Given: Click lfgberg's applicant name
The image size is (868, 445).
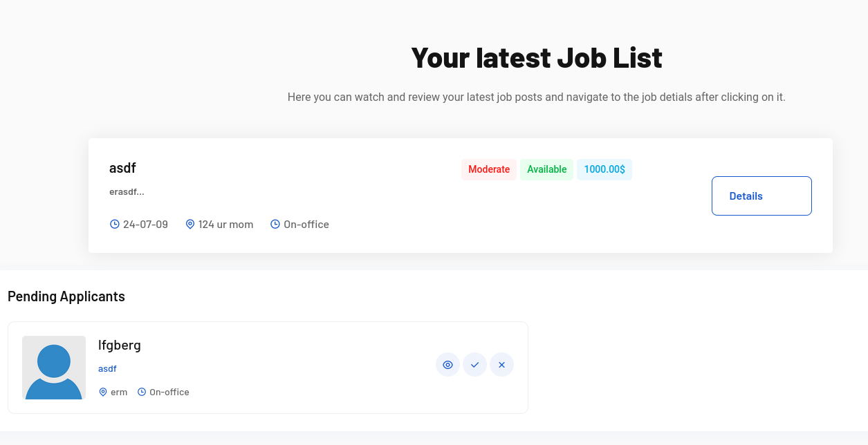Looking at the screenshot, I should 119,345.
